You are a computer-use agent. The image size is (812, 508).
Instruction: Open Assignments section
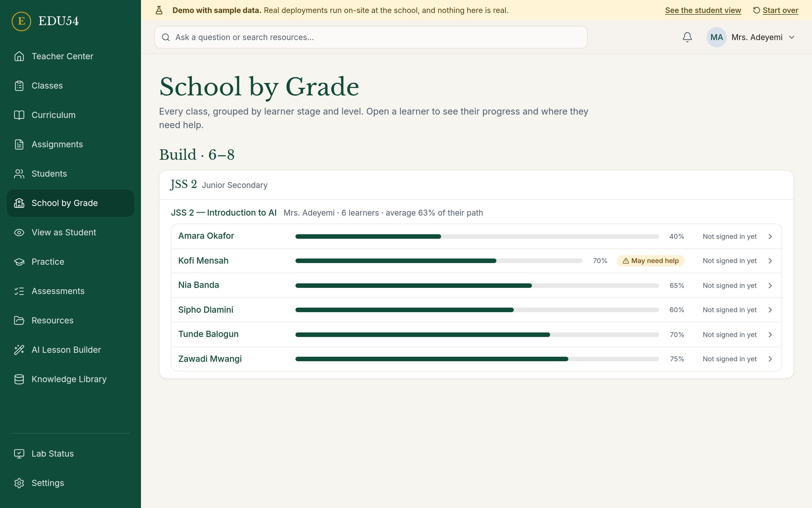70,144
